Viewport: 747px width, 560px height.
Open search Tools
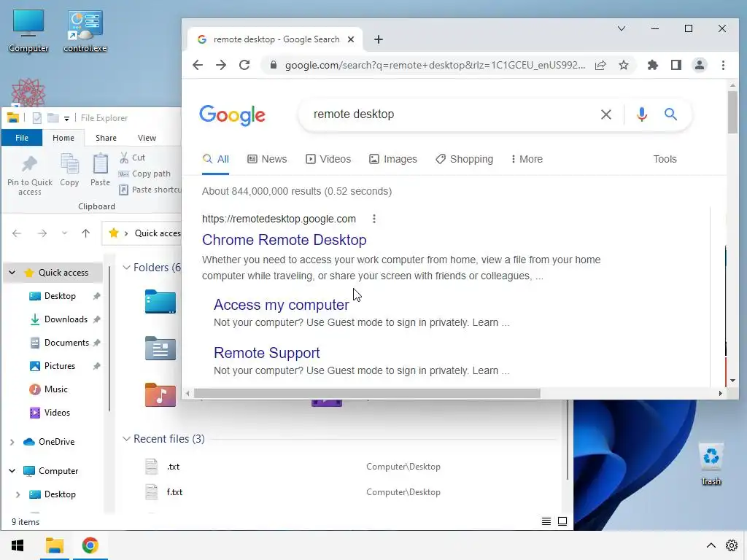tap(665, 159)
